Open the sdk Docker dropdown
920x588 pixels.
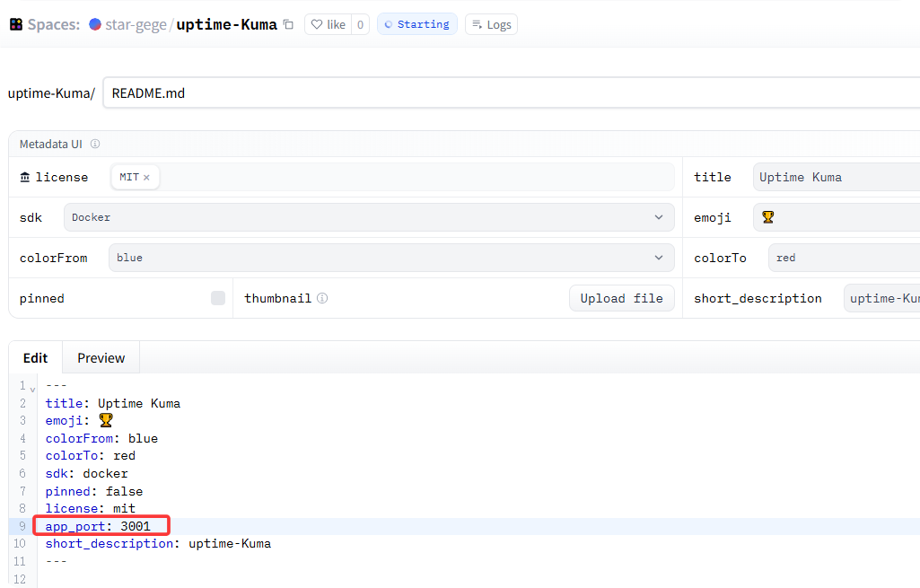368,217
